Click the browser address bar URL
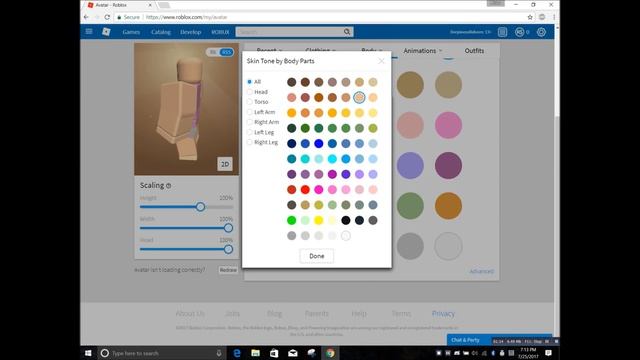 186,17
